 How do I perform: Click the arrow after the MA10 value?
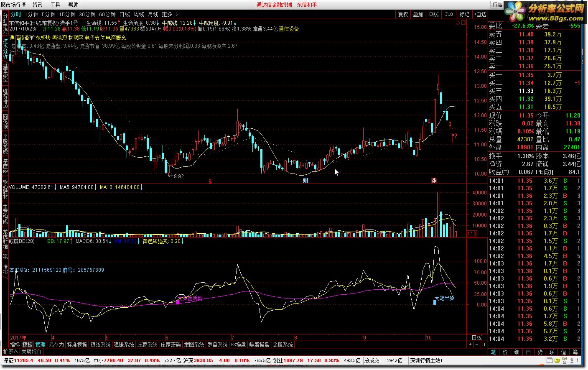(x=142, y=187)
